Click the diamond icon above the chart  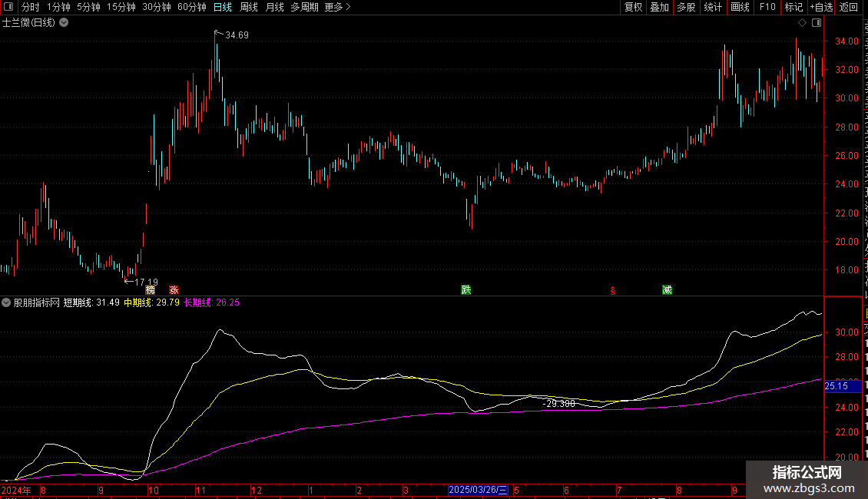point(801,22)
